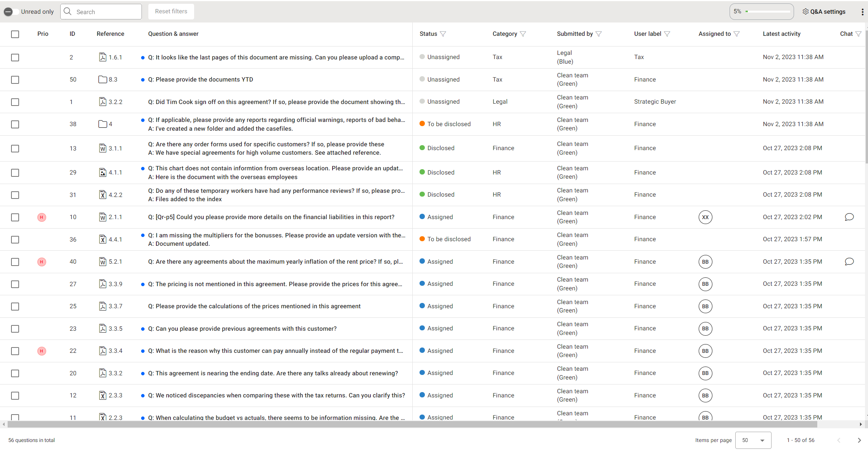Open image file reference 4.1.1
Image resolution: width=868 pixels, height=450 pixels.
110,173
